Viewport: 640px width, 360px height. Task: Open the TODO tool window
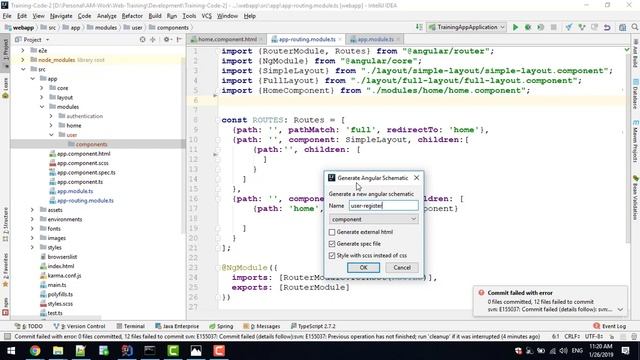(29, 326)
